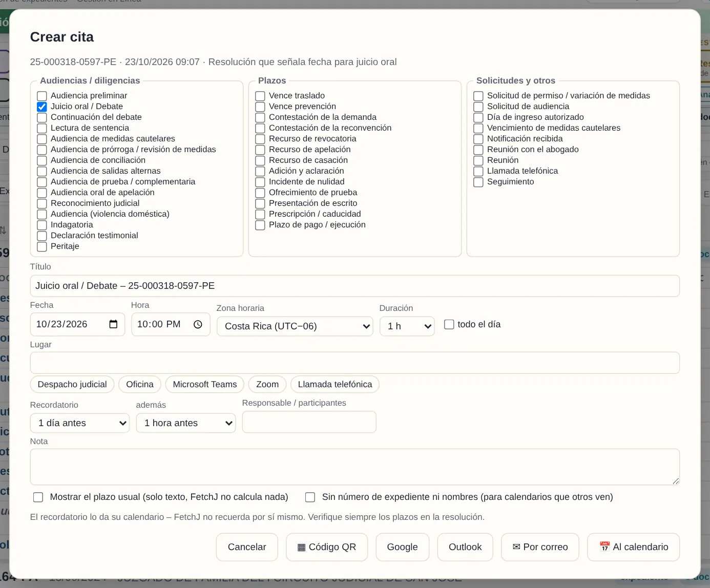Select Microsoft Teams as location
The height and width of the screenshot is (588, 710).
[x=205, y=384]
